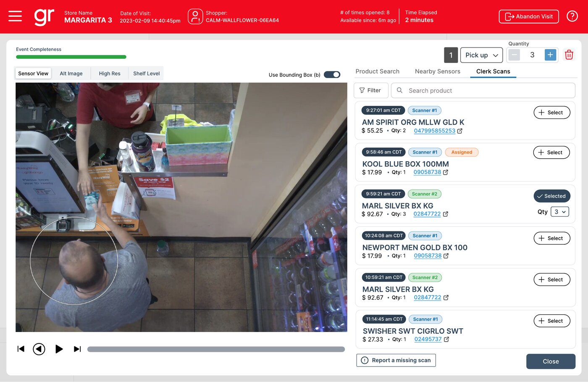Skip to the start of the video

pos(21,349)
